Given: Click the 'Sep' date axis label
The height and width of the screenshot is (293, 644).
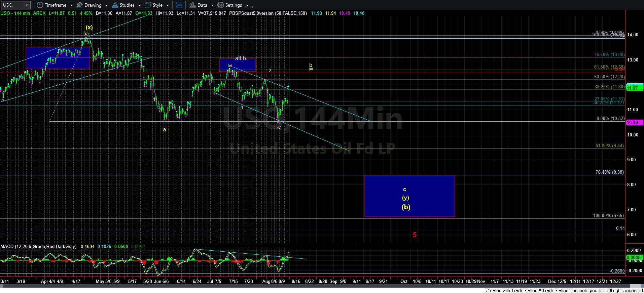Looking at the screenshot, I should coord(333,281).
